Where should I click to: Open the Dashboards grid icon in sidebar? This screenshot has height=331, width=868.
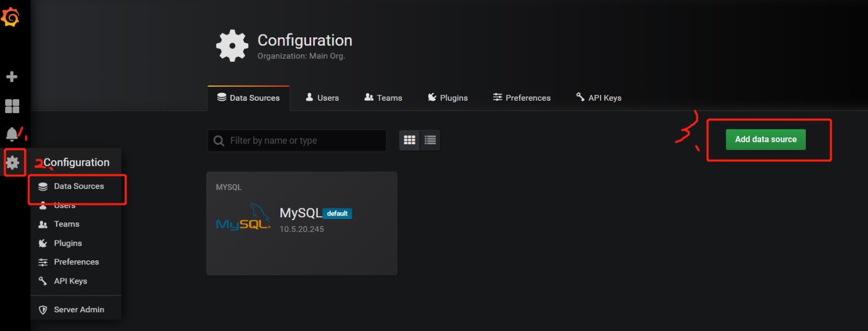click(x=12, y=106)
